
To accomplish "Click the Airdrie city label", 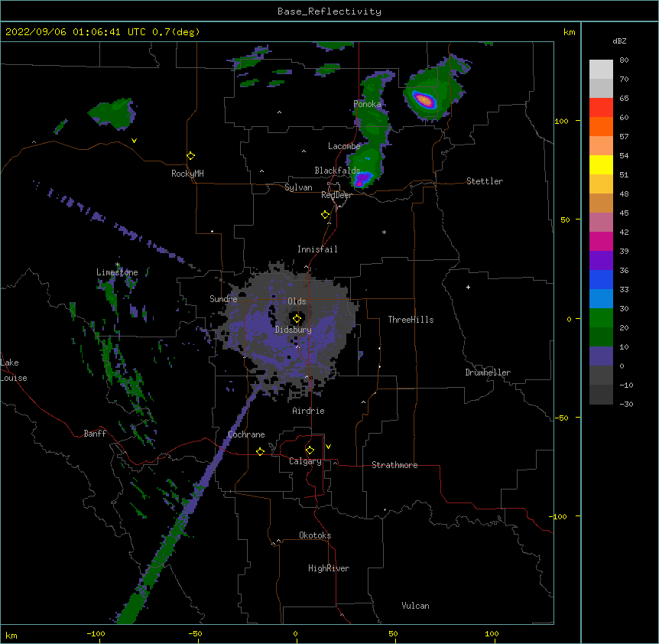I will coord(309,411).
